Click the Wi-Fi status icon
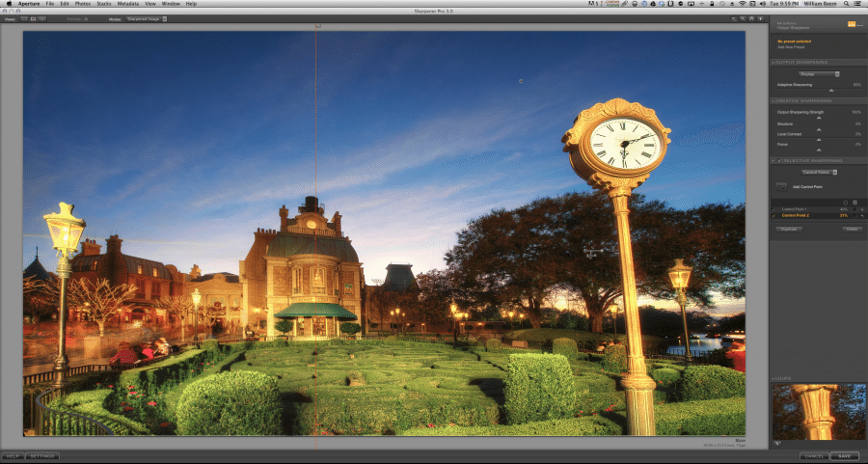868x464 pixels. [x=743, y=4]
